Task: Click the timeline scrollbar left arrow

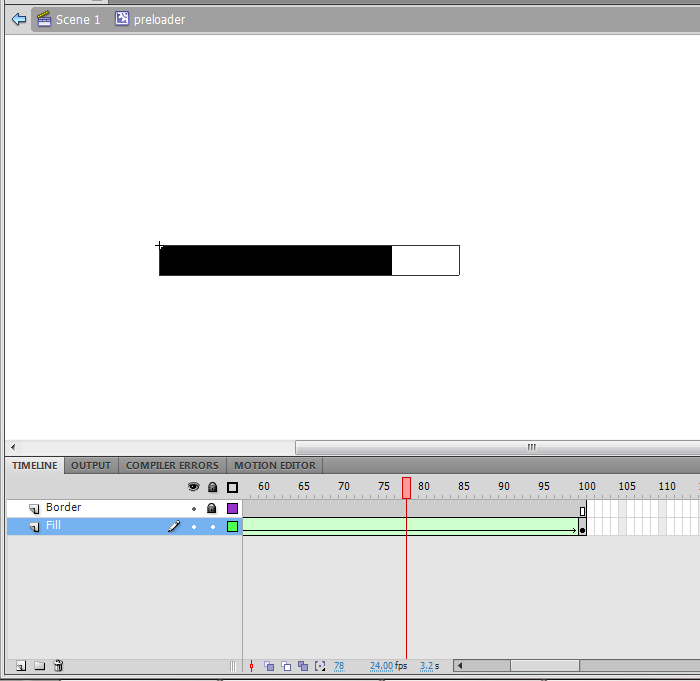Action: pos(460,666)
